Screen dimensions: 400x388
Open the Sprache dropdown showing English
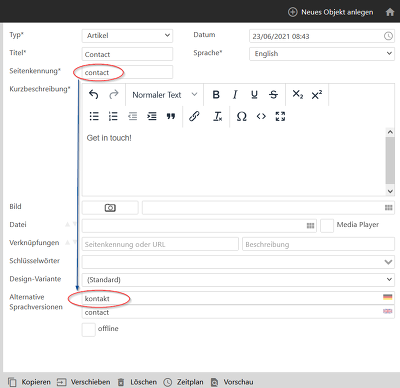tap(322, 54)
